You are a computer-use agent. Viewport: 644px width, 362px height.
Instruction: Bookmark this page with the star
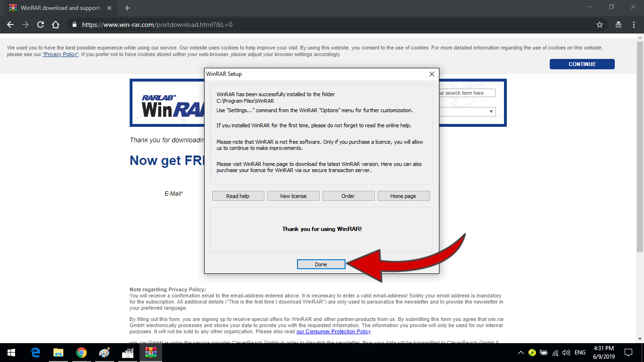coord(600,25)
